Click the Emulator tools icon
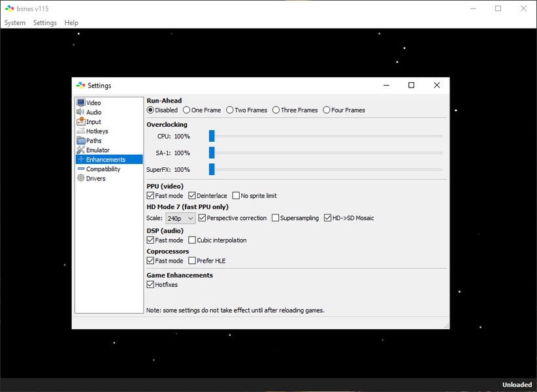The height and width of the screenshot is (392, 537). 81,150
